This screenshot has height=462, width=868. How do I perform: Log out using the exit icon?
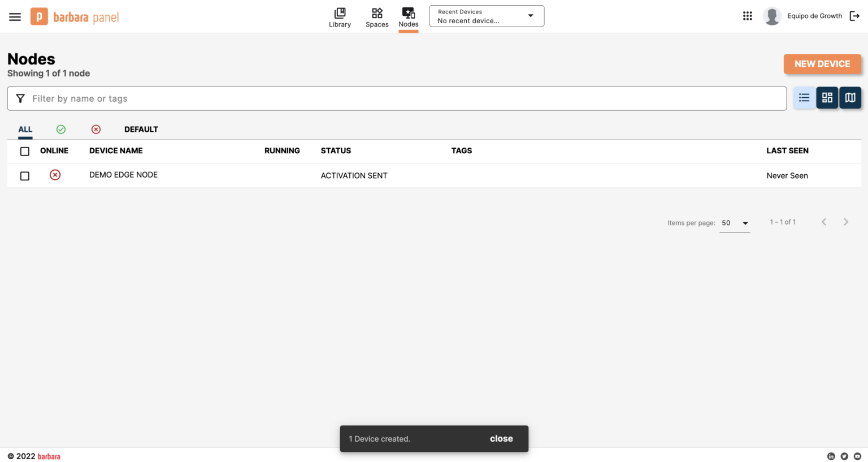click(855, 16)
